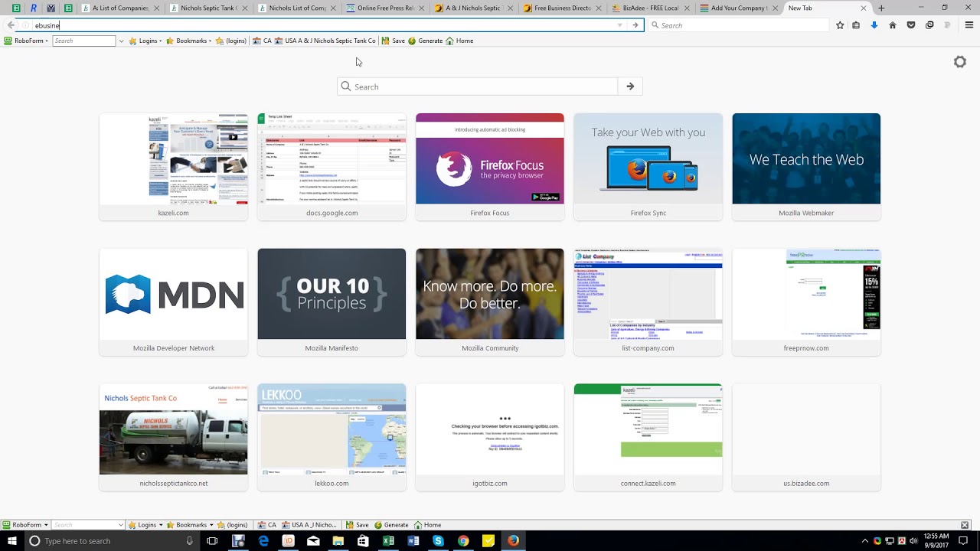Viewport: 980px width, 551px height.
Task: Open the Mozilla Developer Network tile
Action: (173, 302)
